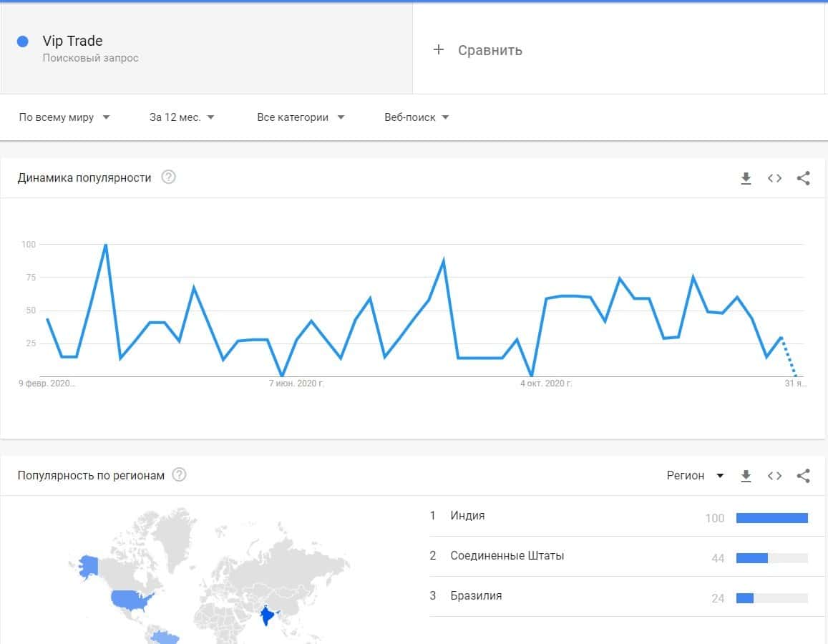This screenshot has height=644, width=828.
Task: Open the Бразилия region entry
Action: coord(476,595)
